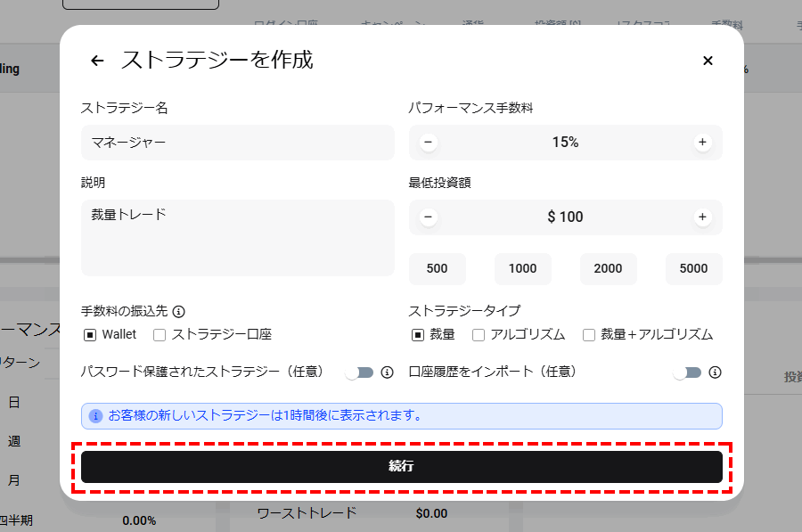Click the 続行 button
This screenshot has width=802, height=532.
402,467
